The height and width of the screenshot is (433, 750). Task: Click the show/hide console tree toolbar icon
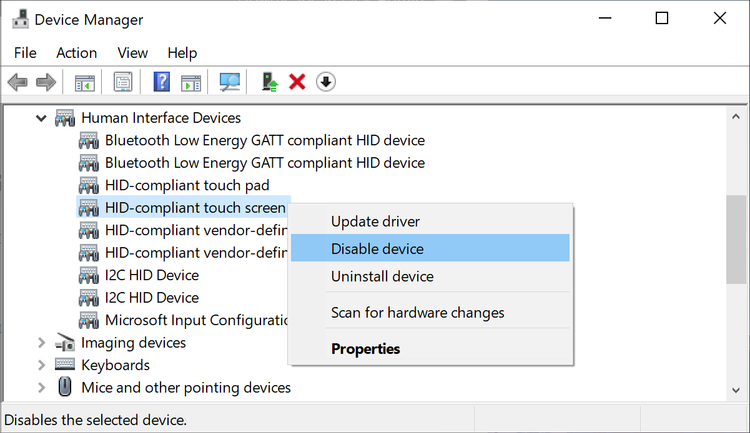click(x=85, y=82)
